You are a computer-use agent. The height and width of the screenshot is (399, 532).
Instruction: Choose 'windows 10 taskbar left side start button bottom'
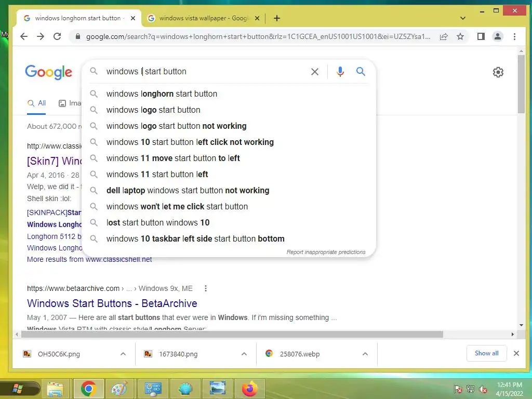229,239
